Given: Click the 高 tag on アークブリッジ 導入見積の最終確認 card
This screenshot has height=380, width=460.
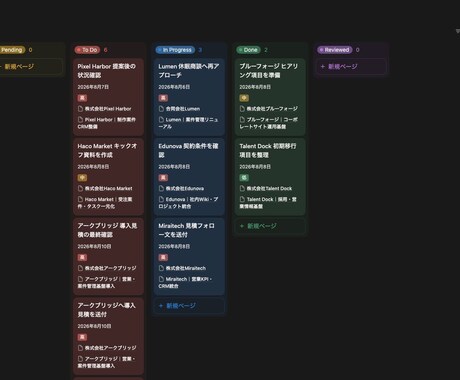Looking at the screenshot, I should (82, 257).
